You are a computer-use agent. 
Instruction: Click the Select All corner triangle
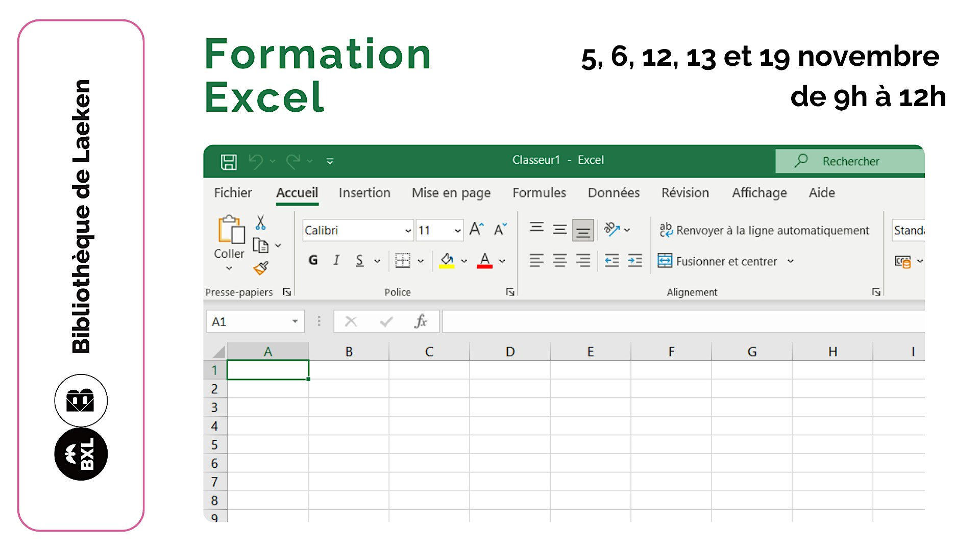pyautogui.click(x=218, y=352)
